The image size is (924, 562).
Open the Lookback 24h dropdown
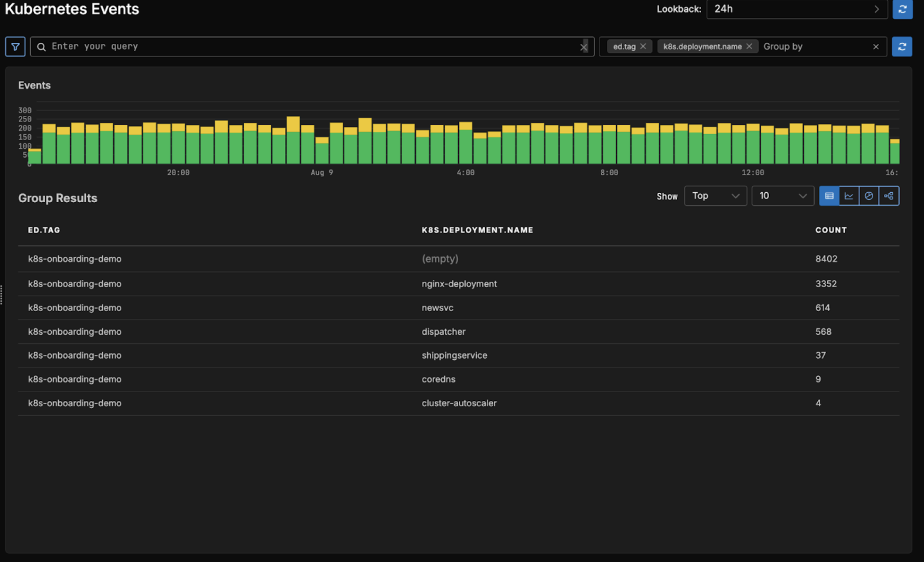pyautogui.click(x=796, y=9)
